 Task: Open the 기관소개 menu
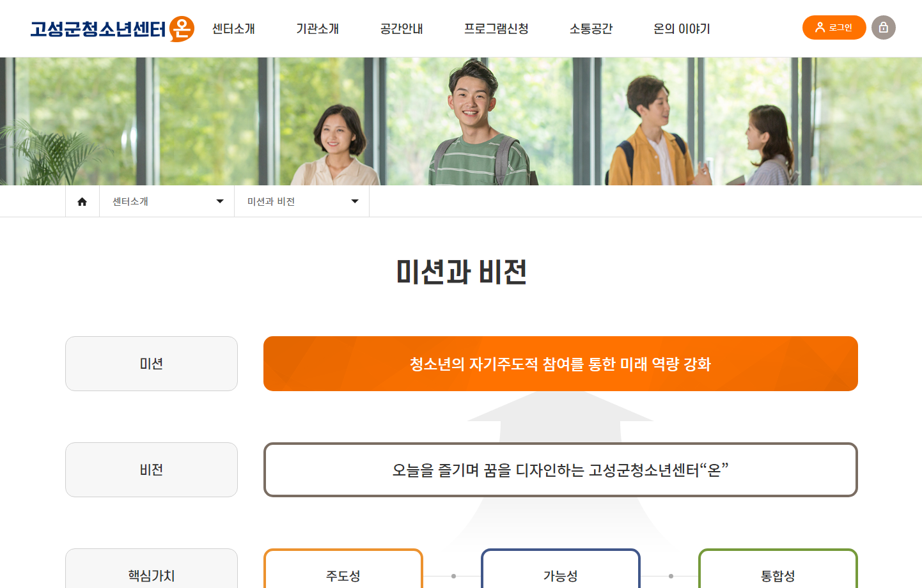pyautogui.click(x=317, y=29)
